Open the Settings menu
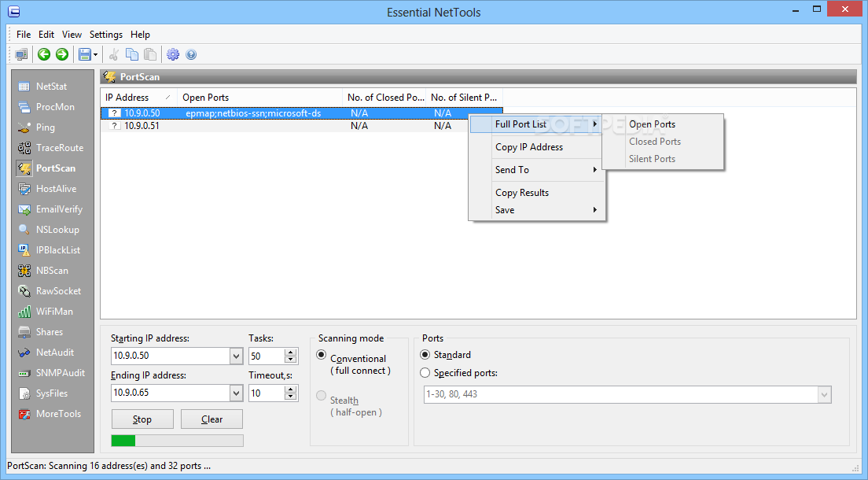This screenshot has width=868, height=480. point(105,35)
